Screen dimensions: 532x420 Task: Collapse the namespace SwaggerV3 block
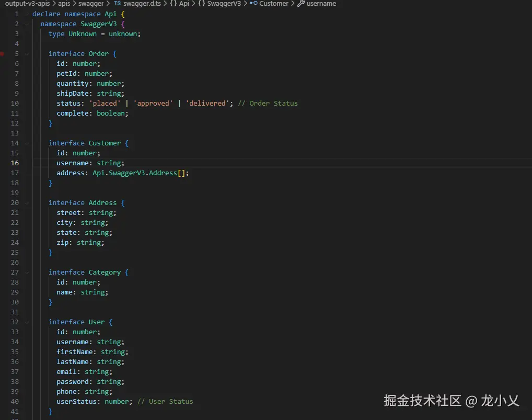(x=27, y=24)
